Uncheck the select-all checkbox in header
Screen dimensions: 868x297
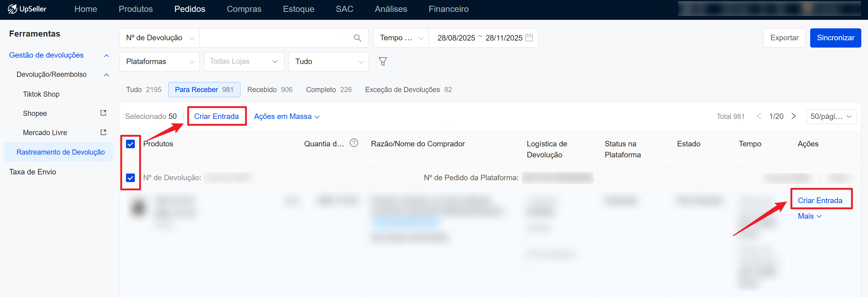(130, 144)
